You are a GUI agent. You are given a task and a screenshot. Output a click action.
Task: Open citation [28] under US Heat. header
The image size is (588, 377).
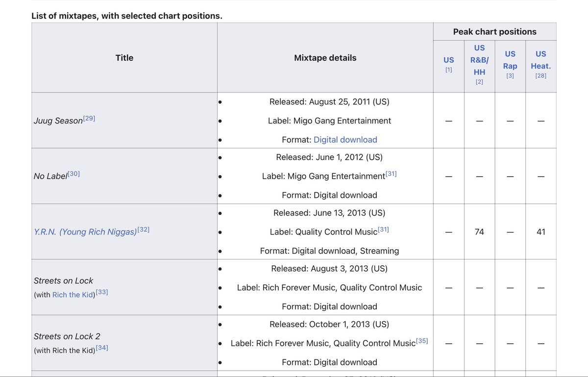[x=541, y=76]
